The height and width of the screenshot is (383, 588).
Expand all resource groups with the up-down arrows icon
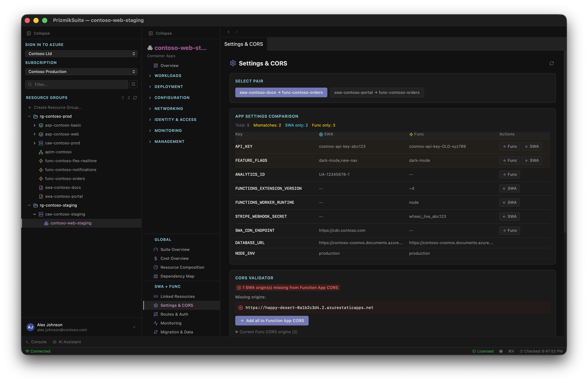coord(123,98)
